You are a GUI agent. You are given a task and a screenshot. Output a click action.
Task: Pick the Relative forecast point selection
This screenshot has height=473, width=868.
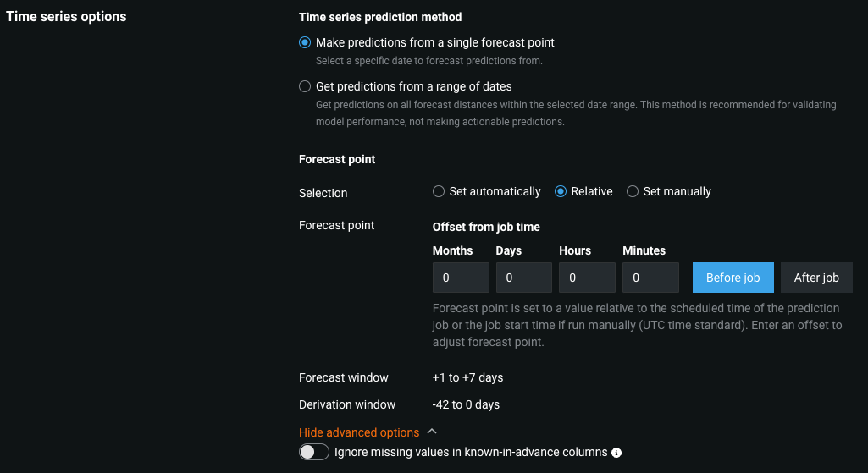pyautogui.click(x=561, y=192)
